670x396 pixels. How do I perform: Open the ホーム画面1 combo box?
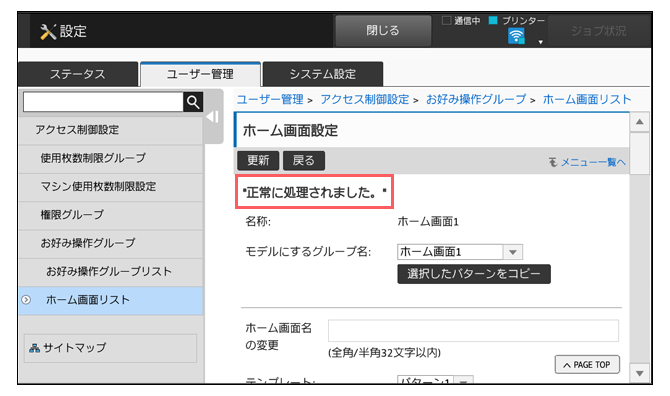pos(460,252)
